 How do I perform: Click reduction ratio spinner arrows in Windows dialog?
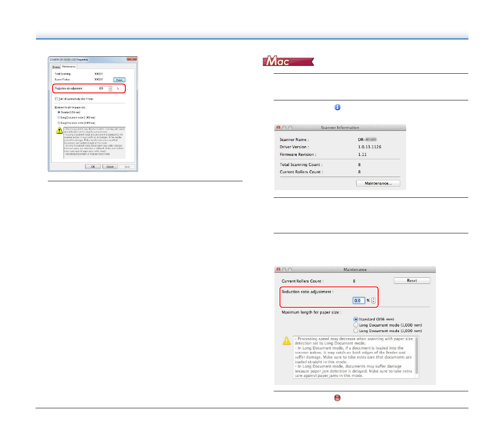pos(110,89)
